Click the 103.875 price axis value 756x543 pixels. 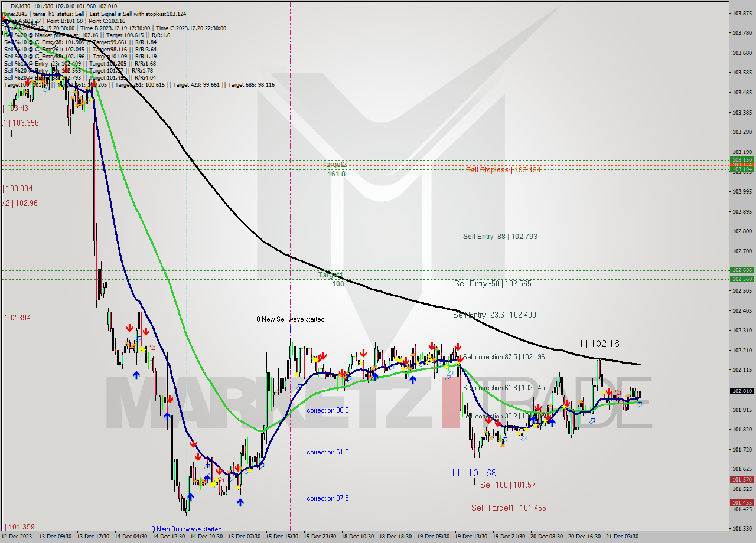coord(742,13)
